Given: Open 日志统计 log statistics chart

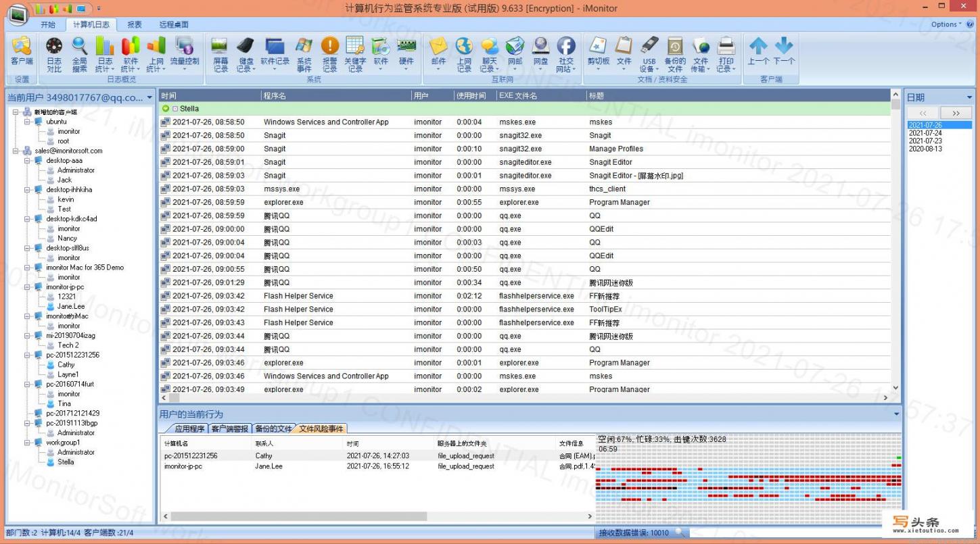Looking at the screenshot, I should 105,53.
